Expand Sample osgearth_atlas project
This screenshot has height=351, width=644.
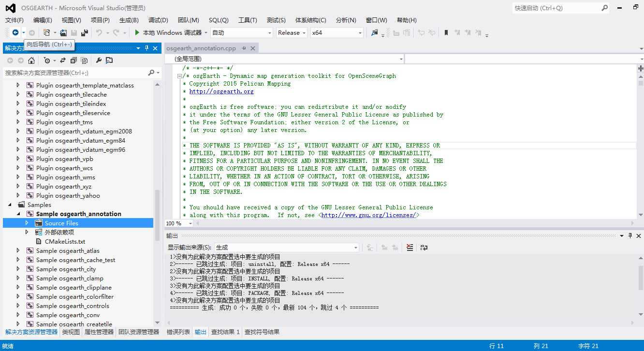tap(18, 250)
